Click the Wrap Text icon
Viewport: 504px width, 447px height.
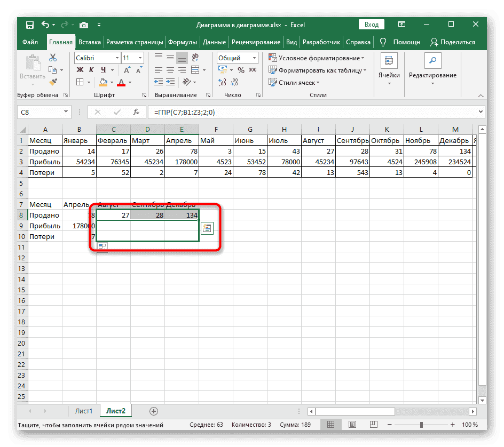(196, 58)
